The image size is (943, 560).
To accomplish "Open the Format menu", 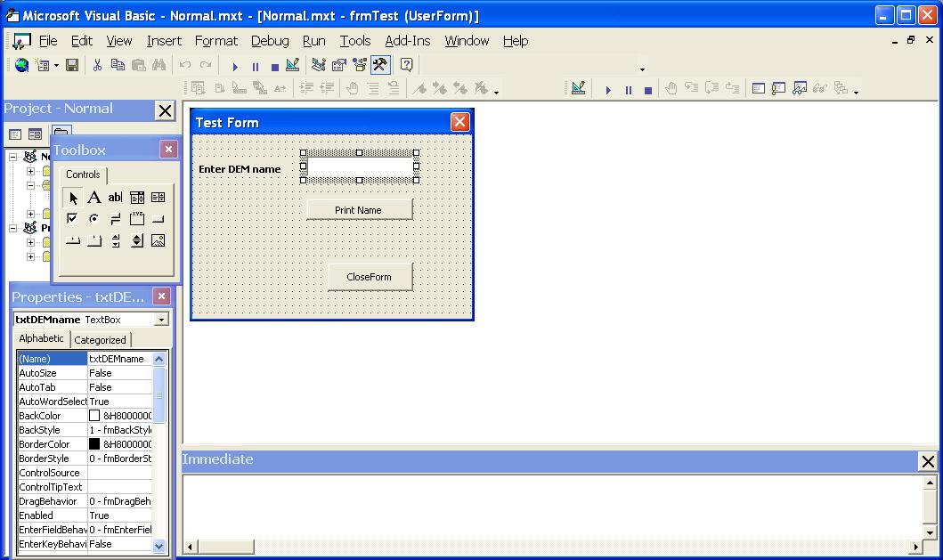I will click(x=215, y=41).
